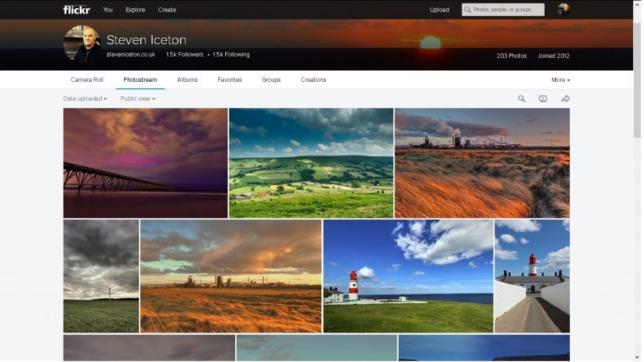Open the Favorites tab
The image size is (644, 362).
click(x=230, y=80)
